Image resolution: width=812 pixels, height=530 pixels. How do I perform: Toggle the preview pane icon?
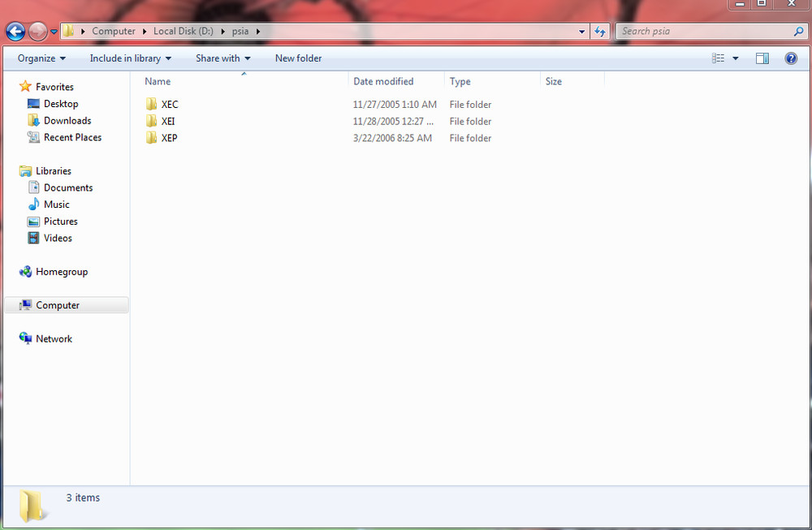[762, 58]
